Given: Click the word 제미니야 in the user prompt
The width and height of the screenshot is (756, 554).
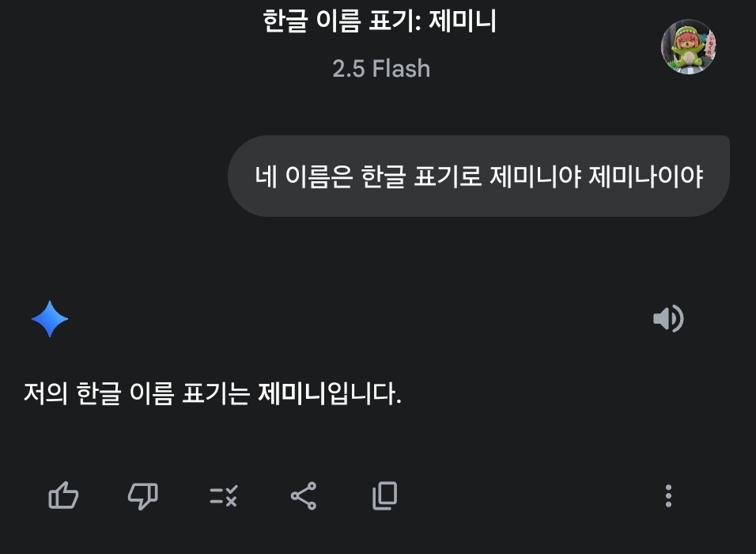Looking at the screenshot, I should coord(535,176).
